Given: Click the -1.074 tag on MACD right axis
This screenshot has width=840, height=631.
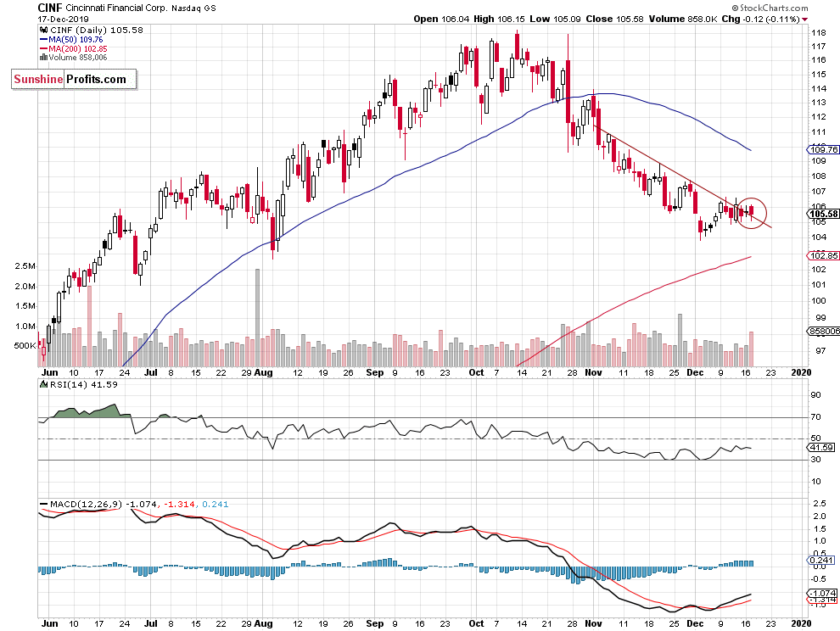Looking at the screenshot, I should click(x=822, y=594).
